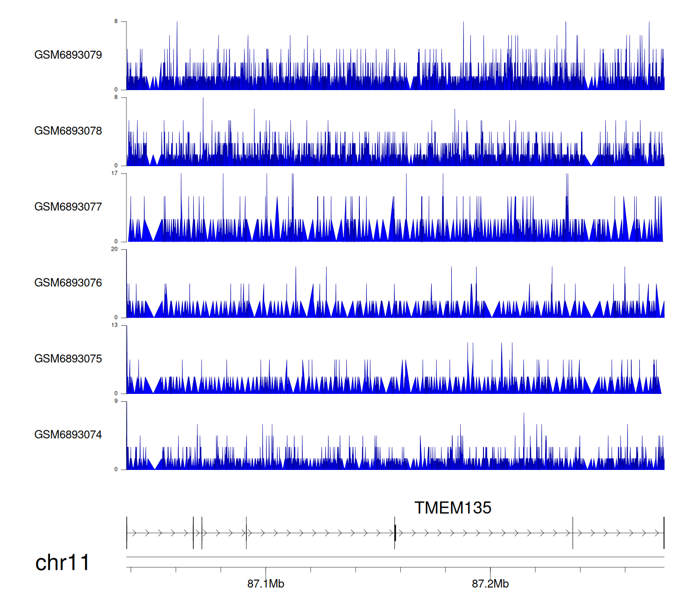Click the y-axis maximum value 13

pos(114,325)
